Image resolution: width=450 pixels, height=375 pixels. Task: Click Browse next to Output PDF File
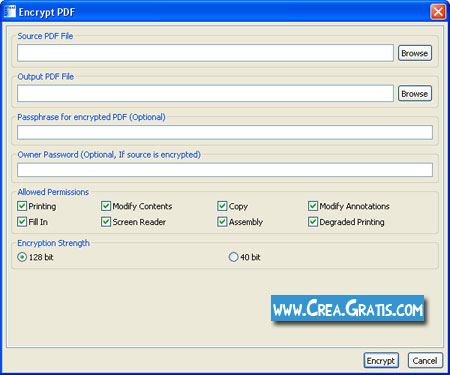click(x=415, y=93)
